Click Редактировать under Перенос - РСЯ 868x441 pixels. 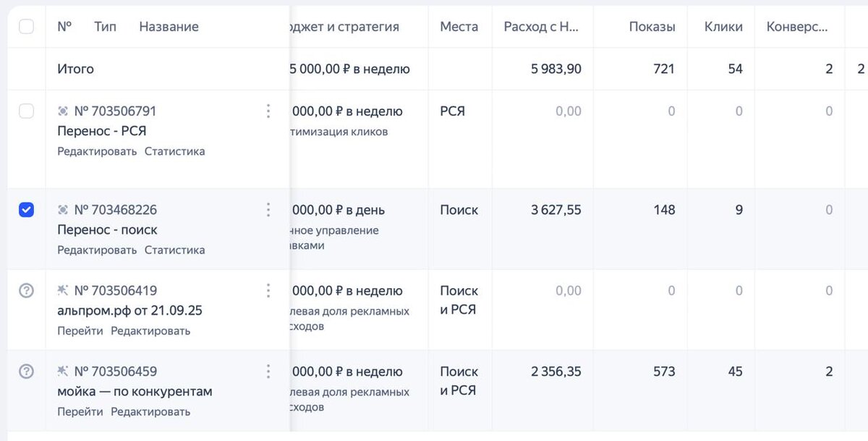coord(97,151)
